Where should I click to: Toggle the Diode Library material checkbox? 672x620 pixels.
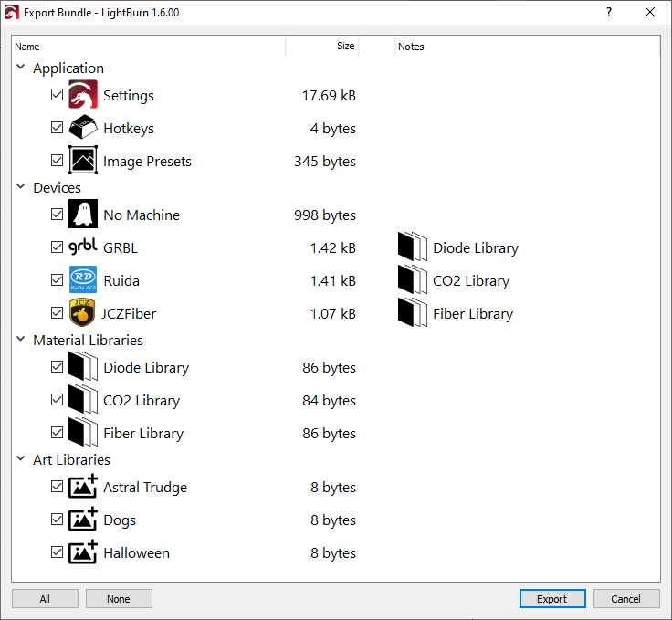[57, 367]
